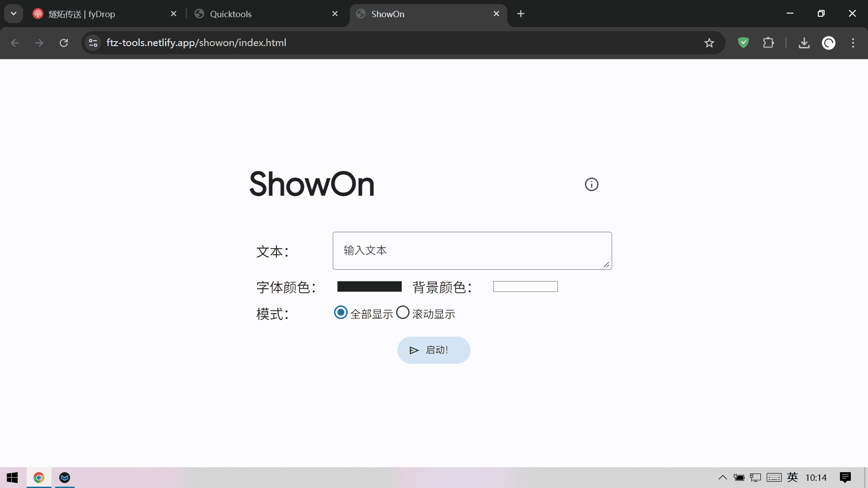Screen dimensions: 868x488
Task: Select the 全部显示 radio button
Action: click(x=341, y=313)
